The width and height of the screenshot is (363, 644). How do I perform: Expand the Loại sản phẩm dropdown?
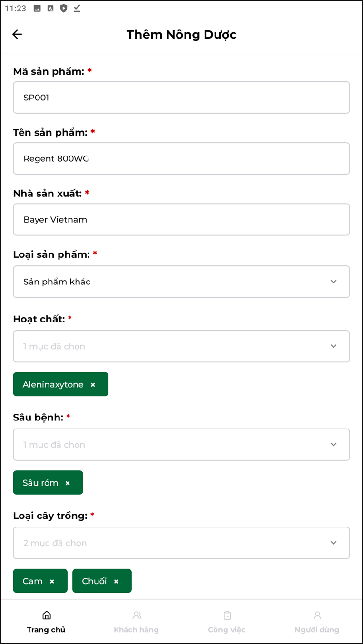[181, 282]
